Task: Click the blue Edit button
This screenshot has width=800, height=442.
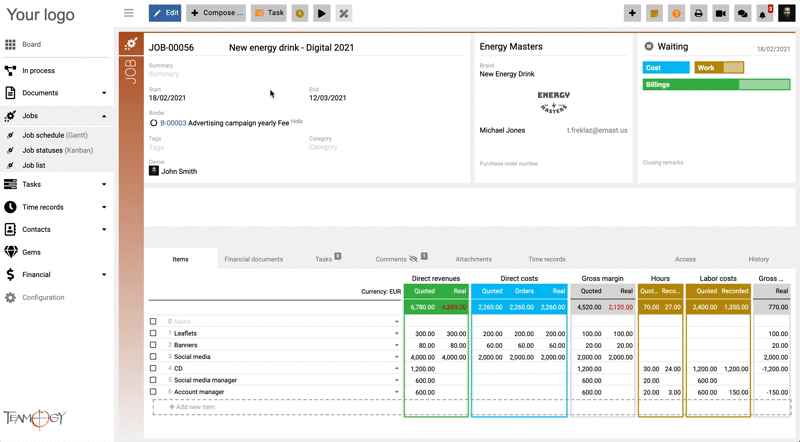Action: (x=165, y=13)
